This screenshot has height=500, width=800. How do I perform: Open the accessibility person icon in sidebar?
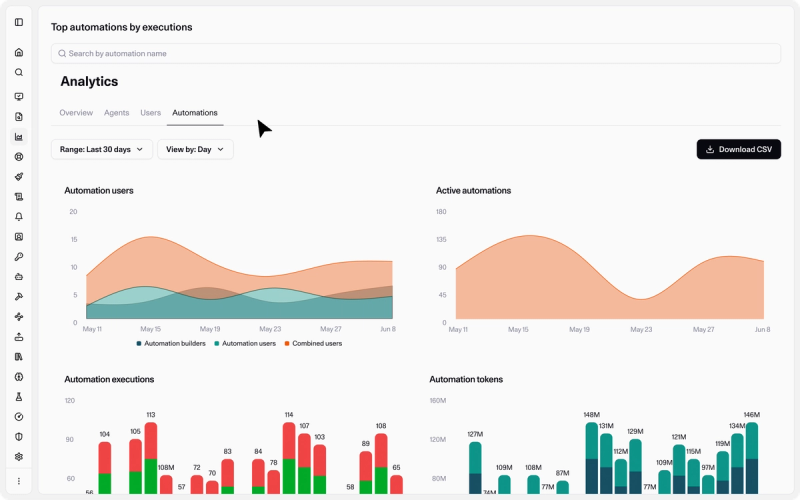coord(19,377)
